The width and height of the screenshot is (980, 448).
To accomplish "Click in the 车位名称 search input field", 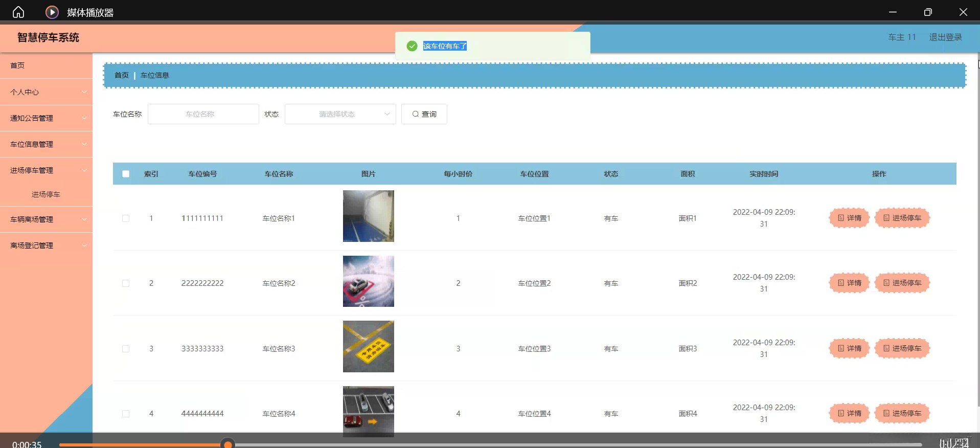I will (x=203, y=114).
